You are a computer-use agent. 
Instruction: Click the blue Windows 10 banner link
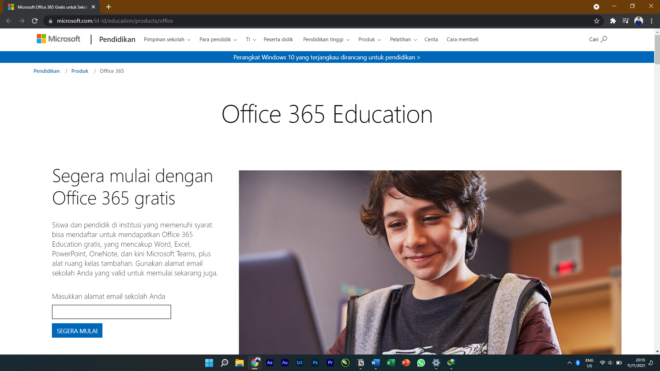point(327,57)
